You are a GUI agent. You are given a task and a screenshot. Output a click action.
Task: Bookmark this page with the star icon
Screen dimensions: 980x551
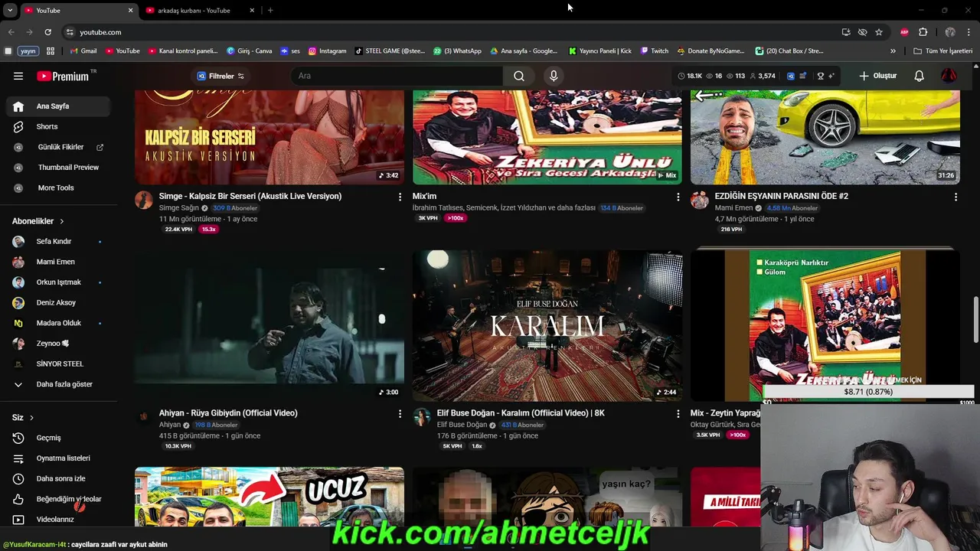879,32
